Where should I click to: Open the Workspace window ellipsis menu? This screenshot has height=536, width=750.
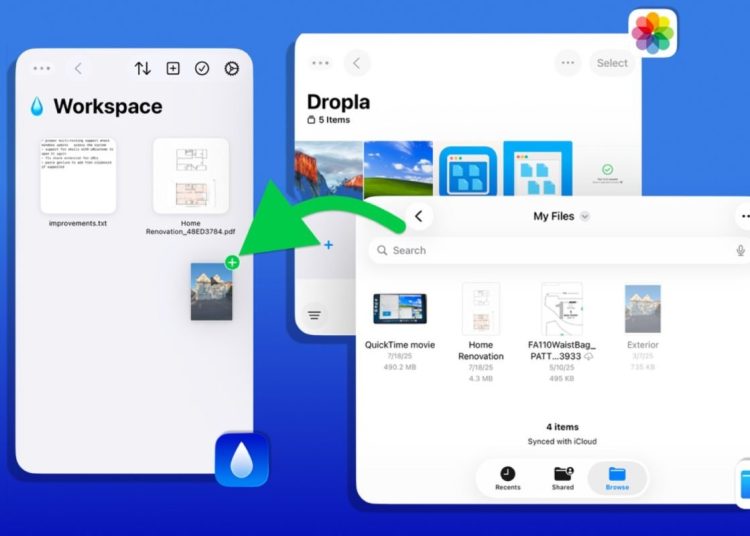click(x=42, y=69)
